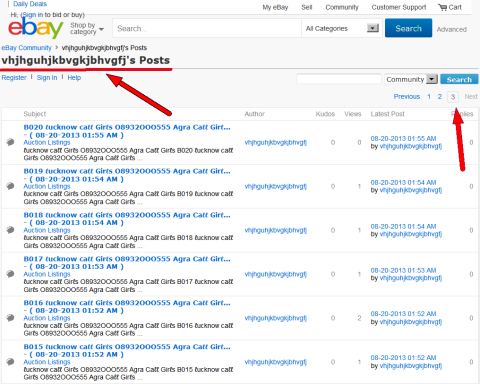Click the eBay logo
The width and height of the screenshot is (480, 384).
[35, 28]
